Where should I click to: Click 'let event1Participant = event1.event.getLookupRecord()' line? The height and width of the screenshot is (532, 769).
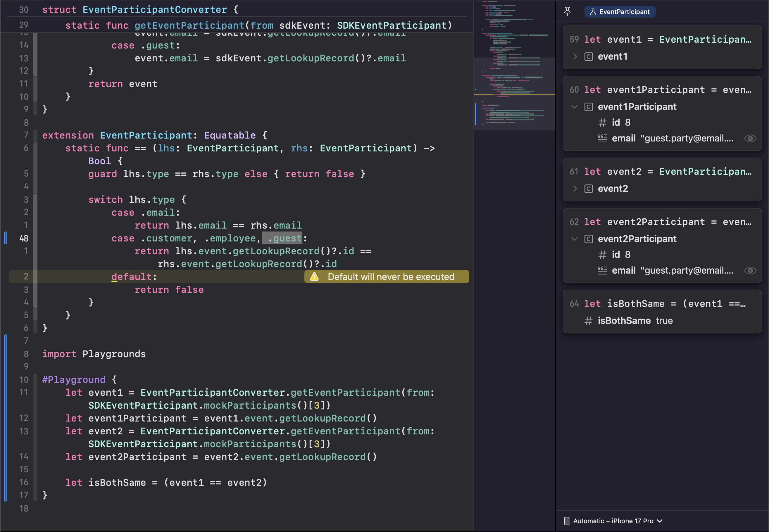point(221,418)
